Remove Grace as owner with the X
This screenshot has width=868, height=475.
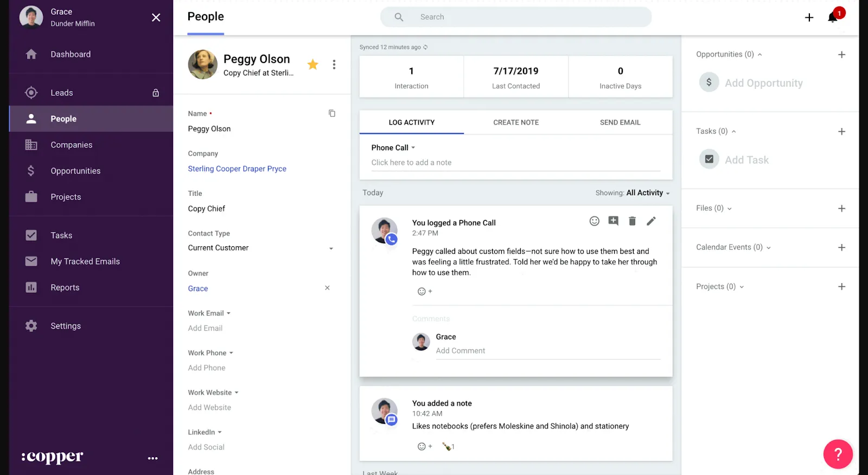click(x=327, y=288)
